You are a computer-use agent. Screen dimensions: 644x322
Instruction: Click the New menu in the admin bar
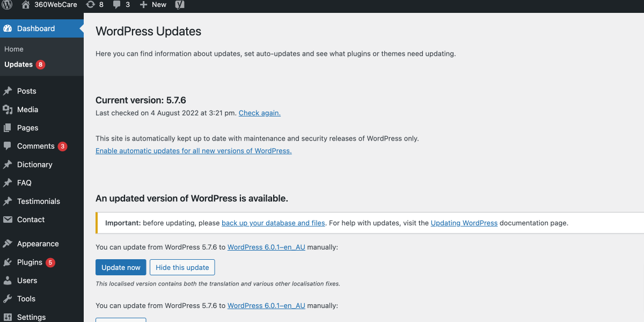pos(153,5)
